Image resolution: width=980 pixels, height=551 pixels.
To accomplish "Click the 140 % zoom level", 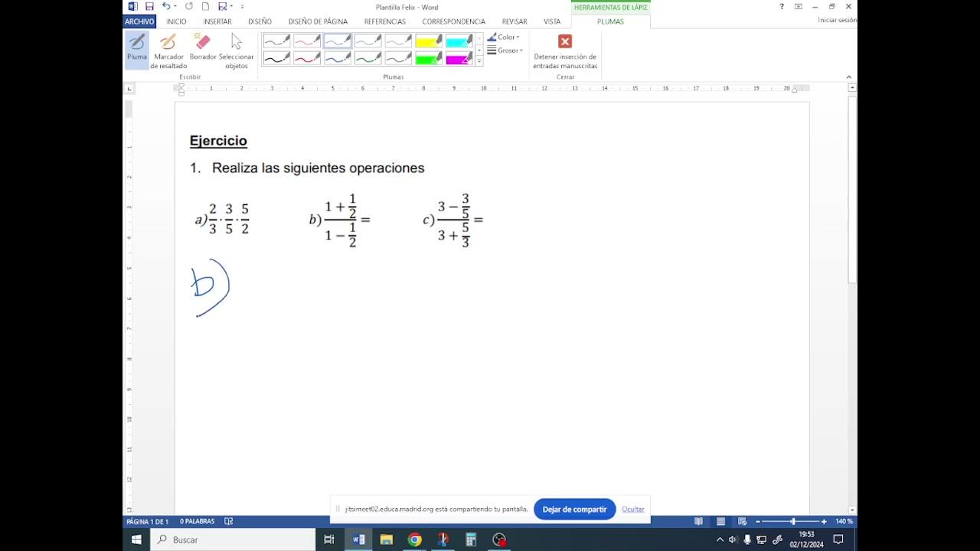I will 844,521.
